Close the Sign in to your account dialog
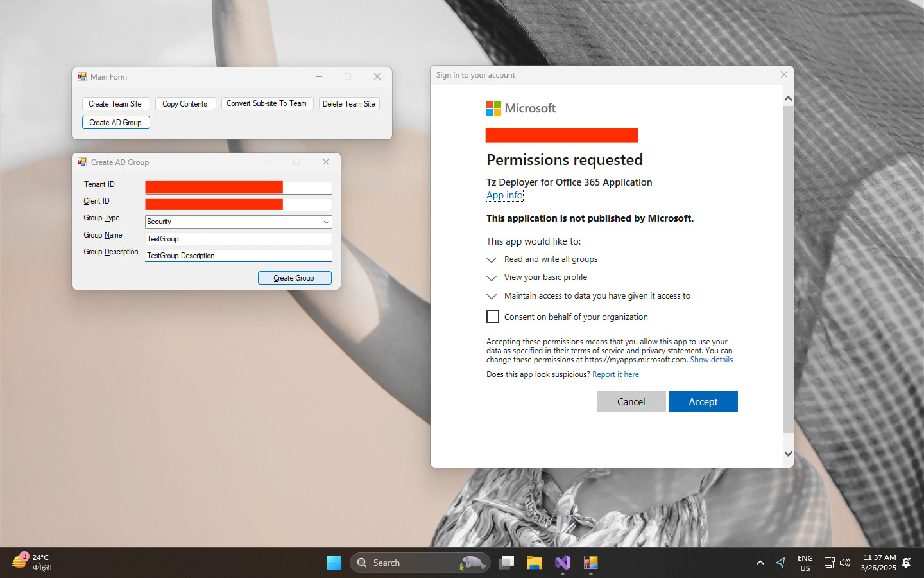The image size is (924, 578). click(783, 74)
